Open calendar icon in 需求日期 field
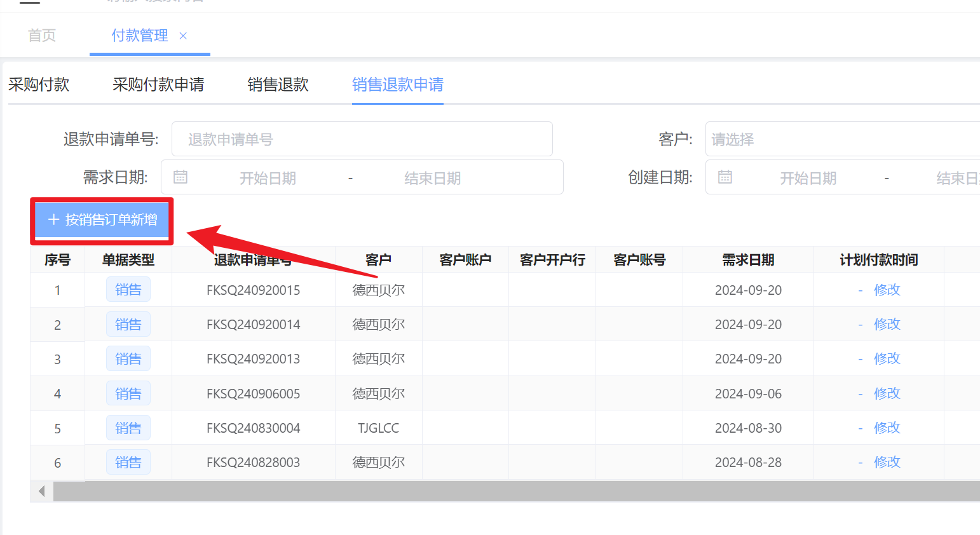This screenshot has width=980, height=535. tap(180, 177)
